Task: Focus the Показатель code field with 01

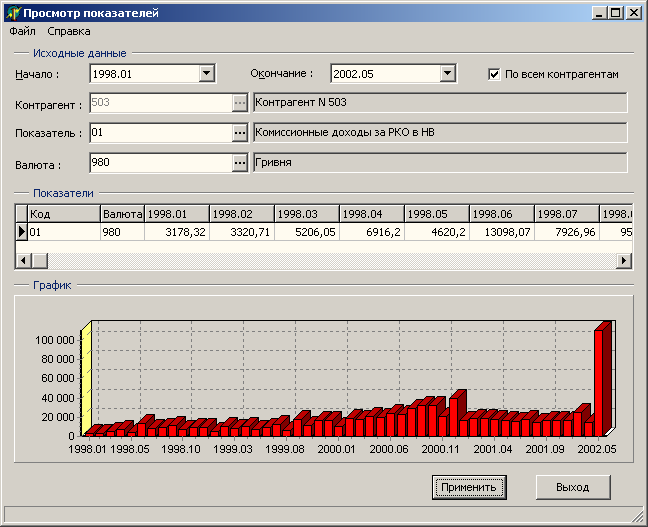Action: coord(161,133)
